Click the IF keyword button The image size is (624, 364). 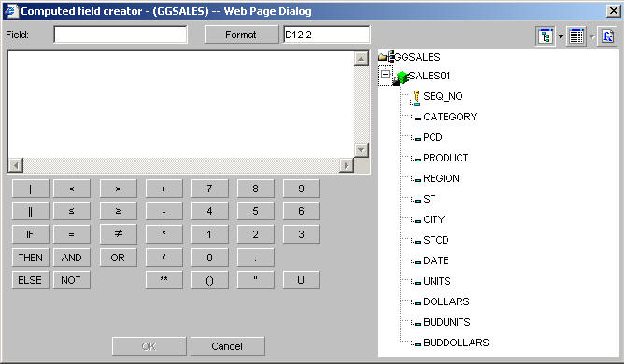point(30,234)
